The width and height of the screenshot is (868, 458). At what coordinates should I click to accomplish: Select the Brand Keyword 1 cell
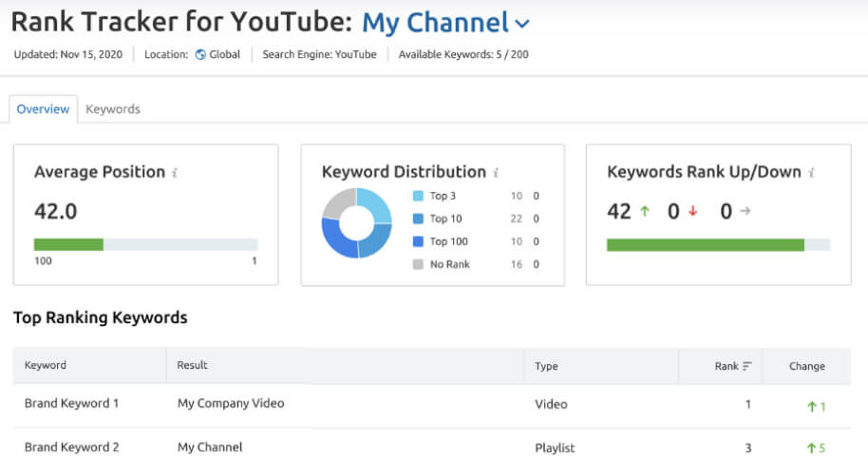pyautogui.click(x=71, y=403)
